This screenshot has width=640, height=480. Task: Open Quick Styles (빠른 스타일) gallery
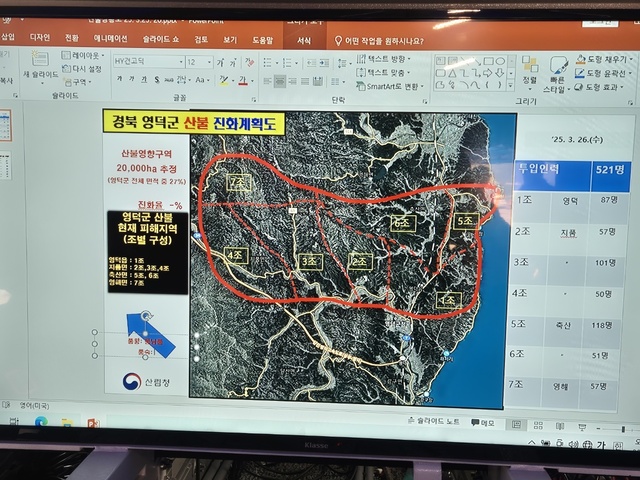557,74
